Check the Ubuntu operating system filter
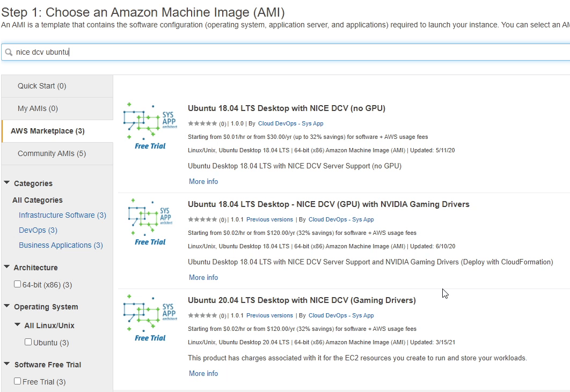The width and height of the screenshot is (570, 392). (x=27, y=342)
